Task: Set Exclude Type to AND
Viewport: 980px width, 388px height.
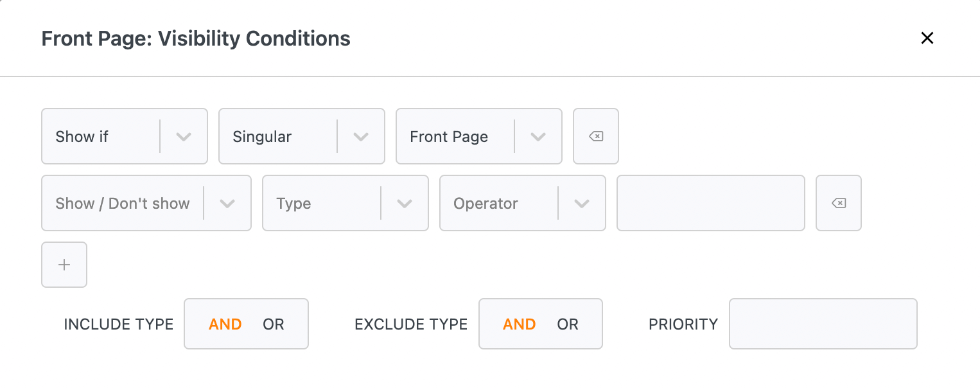Action: click(x=520, y=324)
